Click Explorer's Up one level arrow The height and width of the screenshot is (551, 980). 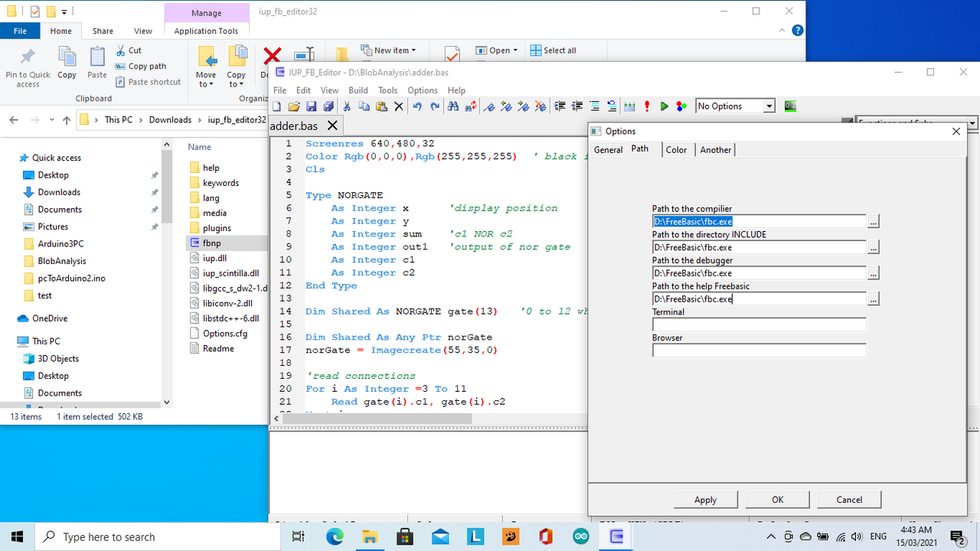[67, 120]
